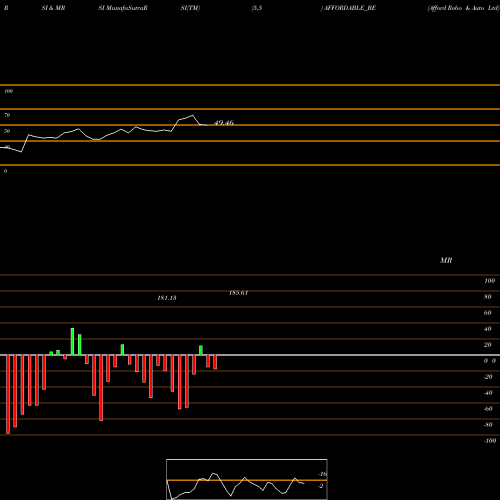Click the 70 level label on RSI chart
500x500 pixels.
pyautogui.click(x=7, y=115)
